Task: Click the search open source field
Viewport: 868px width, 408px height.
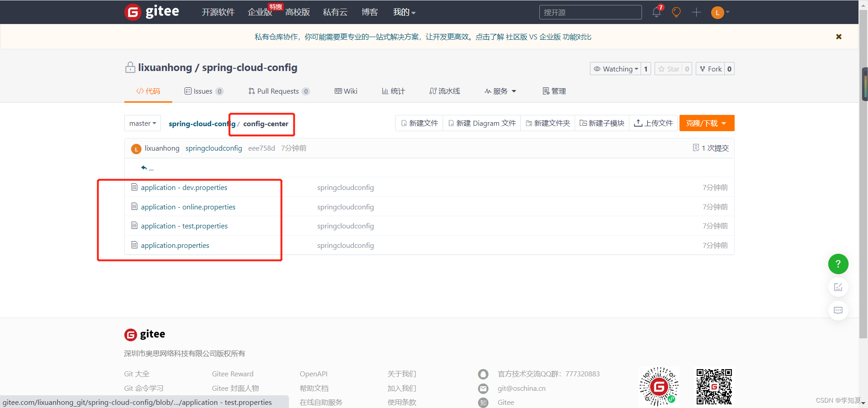Action: tap(590, 12)
